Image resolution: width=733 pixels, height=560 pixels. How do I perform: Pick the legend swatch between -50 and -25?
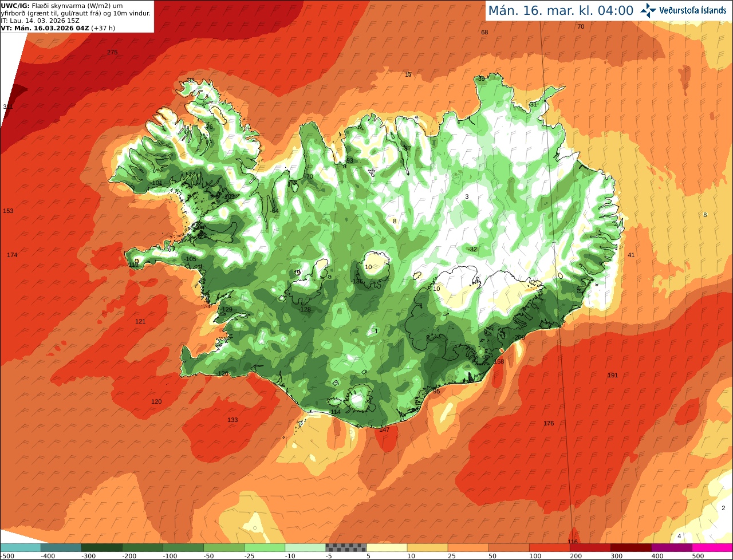point(223,547)
